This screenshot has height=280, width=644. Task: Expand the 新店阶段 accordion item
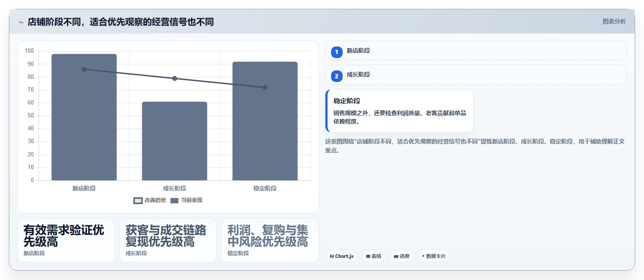476,51
